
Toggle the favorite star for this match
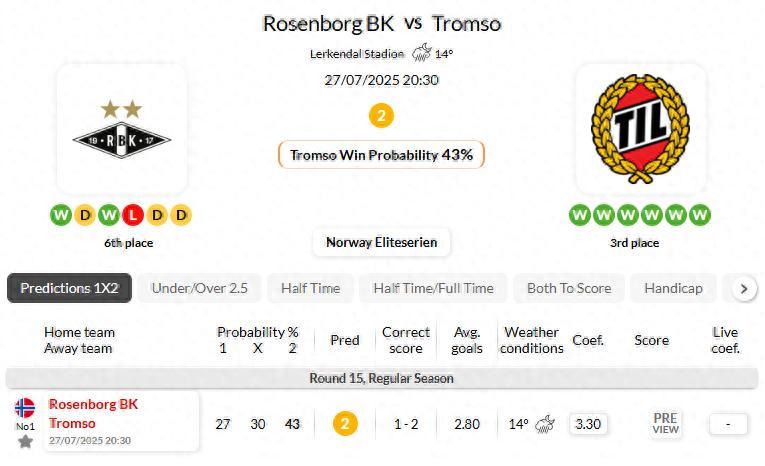click(x=25, y=441)
